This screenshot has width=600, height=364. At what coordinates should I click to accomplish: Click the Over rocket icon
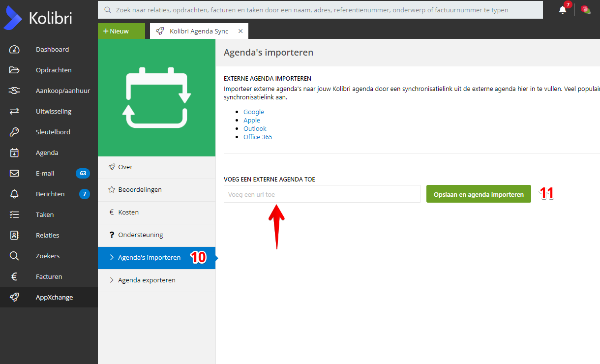coord(112,167)
